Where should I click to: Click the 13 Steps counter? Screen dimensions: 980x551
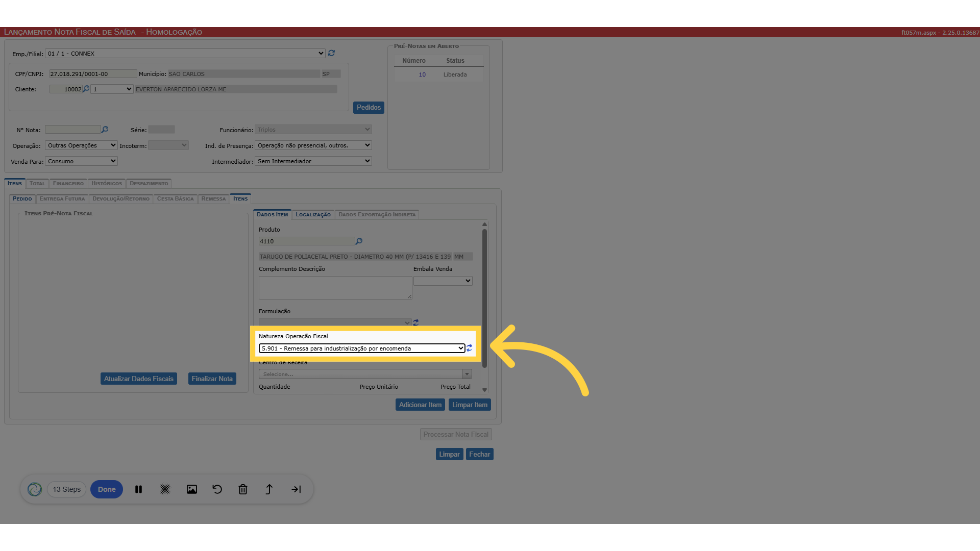(x=67, y=489)
